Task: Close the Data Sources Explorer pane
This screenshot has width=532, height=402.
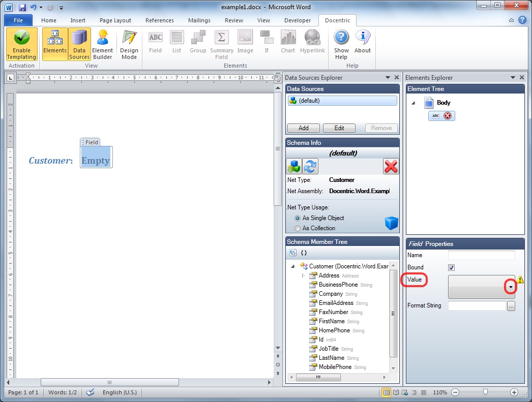Action: tap(397, 78)
